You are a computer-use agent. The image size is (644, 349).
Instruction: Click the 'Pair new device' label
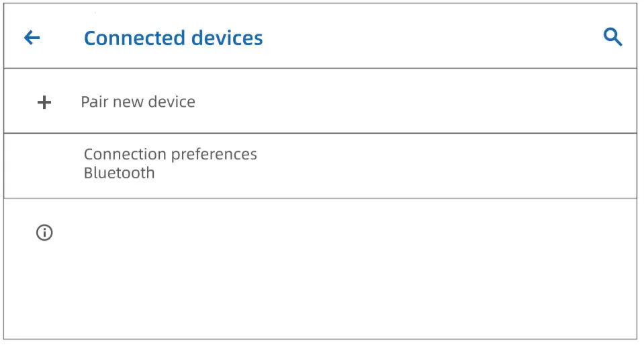pyautogui.click(x=138, y=102)
